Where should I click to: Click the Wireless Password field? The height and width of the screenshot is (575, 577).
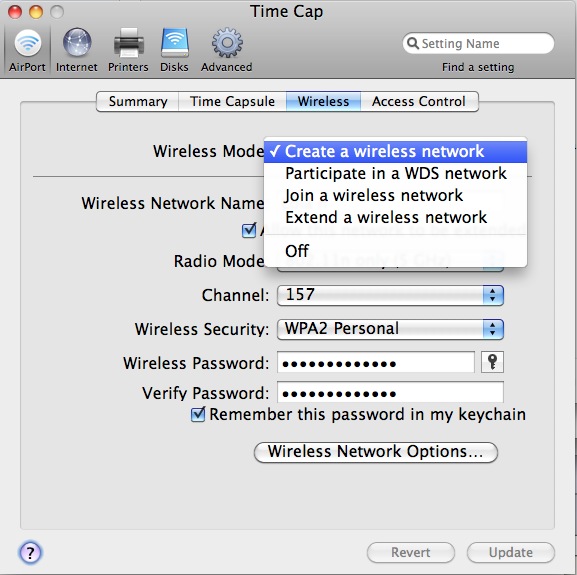pyautogui.click(x=376, y=362)
